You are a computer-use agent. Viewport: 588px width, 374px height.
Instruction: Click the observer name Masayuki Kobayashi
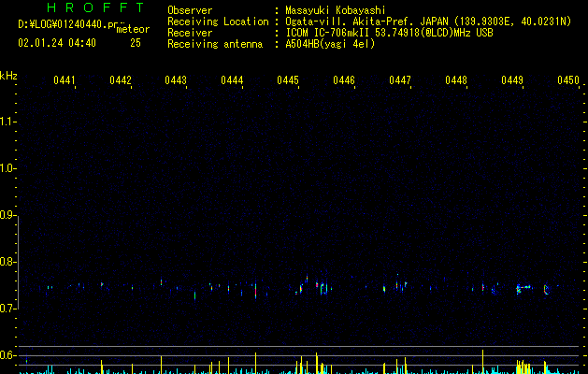(336, 10)
